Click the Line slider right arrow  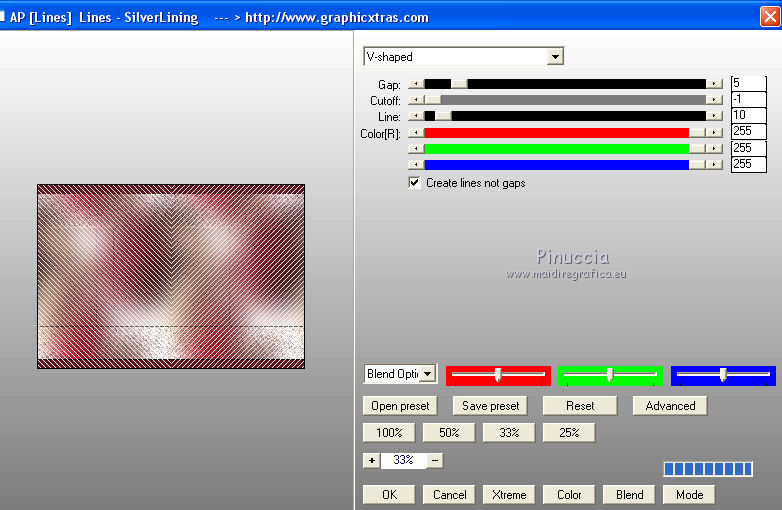[714, 116]
